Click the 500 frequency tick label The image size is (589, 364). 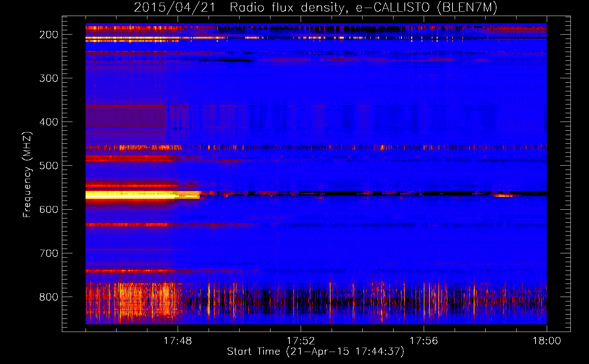pos(49,166)
